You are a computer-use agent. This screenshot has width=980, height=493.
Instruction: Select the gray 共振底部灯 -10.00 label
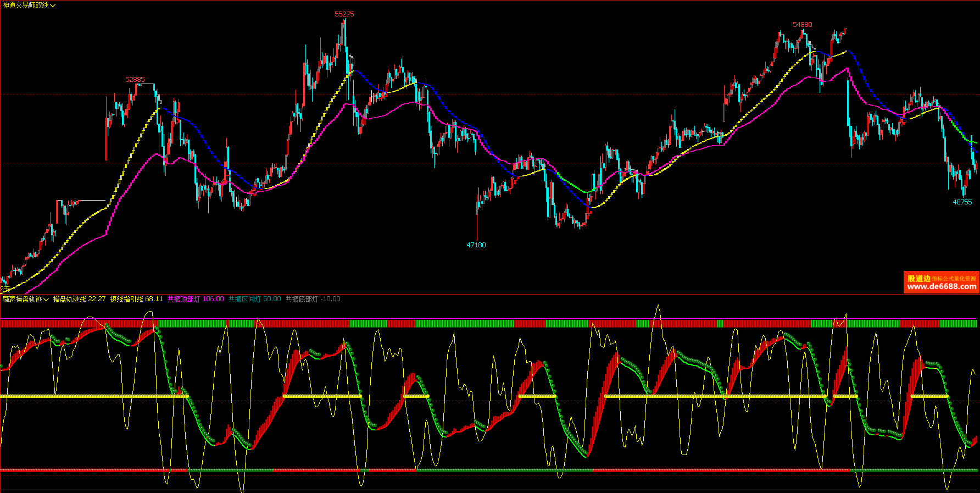pyautogui.click(x=313, y=299)
